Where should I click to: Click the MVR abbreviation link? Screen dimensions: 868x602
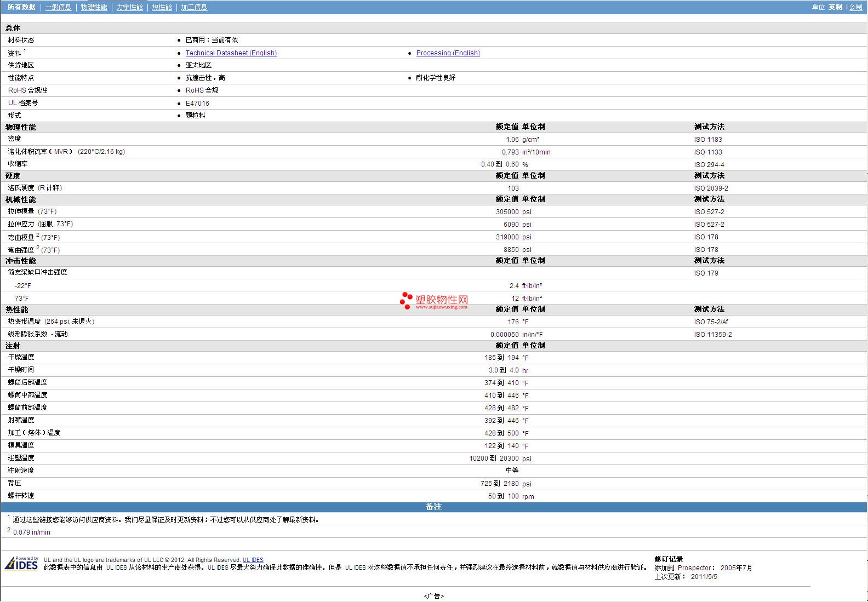[x=61, y=152]
